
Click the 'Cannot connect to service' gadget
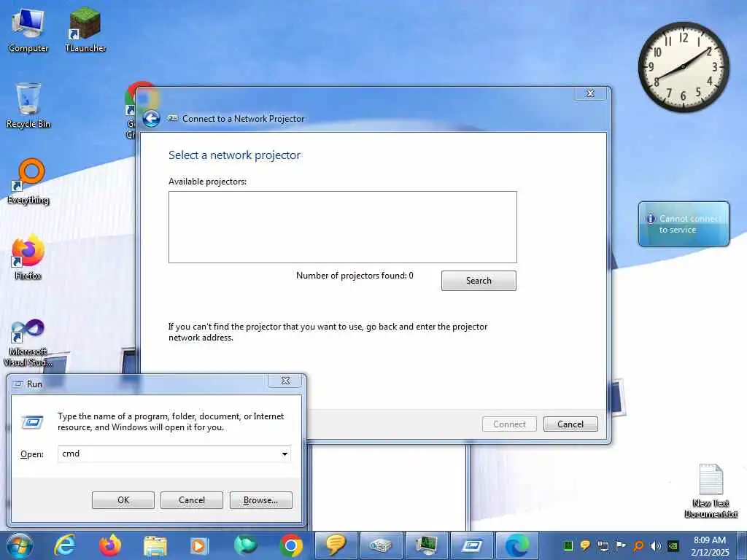pyautogui.click(x=684, y=224)
